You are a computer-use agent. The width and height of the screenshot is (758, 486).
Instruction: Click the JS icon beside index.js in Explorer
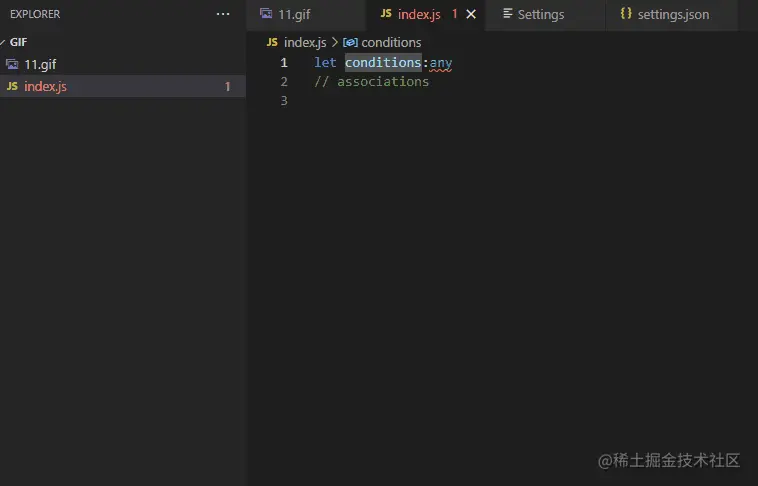(12, 86)
